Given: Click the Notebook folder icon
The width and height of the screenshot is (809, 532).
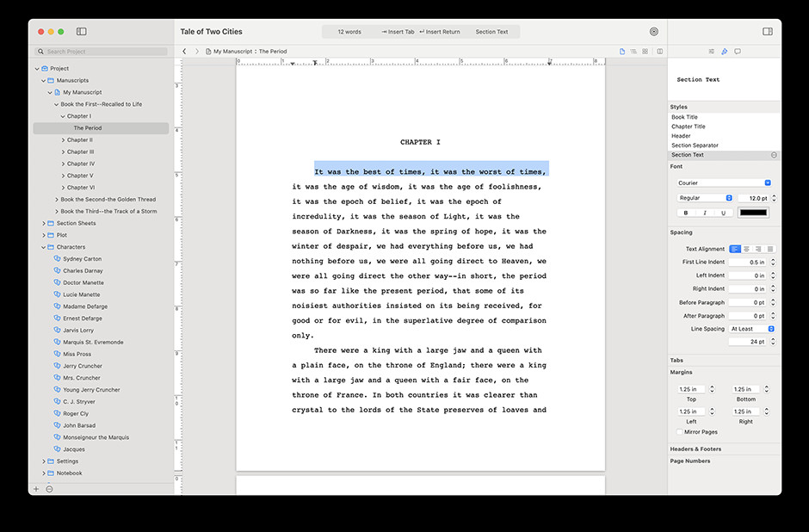Looking at the screenshot, I should [51, 473].
